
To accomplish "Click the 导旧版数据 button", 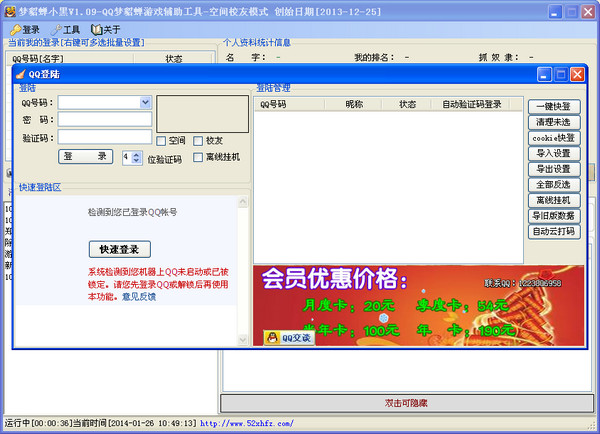I will point(554,216).
